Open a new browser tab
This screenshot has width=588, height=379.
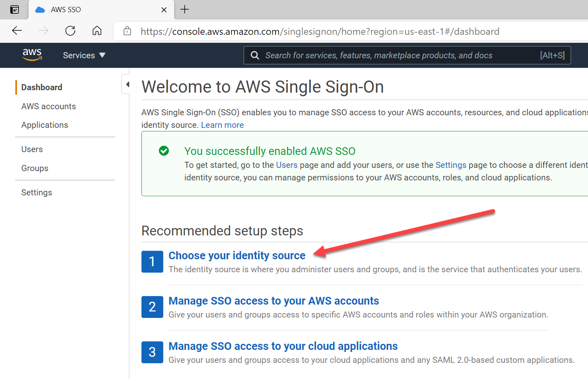click(x=185, y=9)
